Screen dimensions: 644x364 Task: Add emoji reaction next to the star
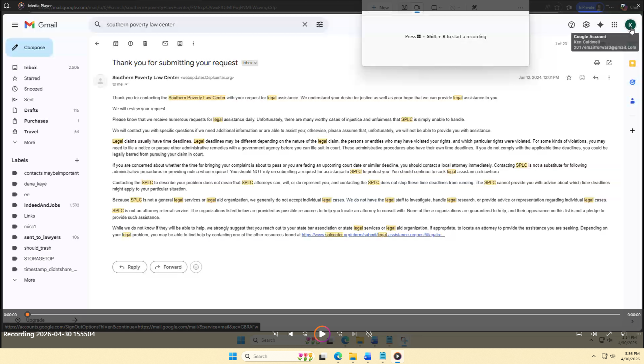coord(582,78)
